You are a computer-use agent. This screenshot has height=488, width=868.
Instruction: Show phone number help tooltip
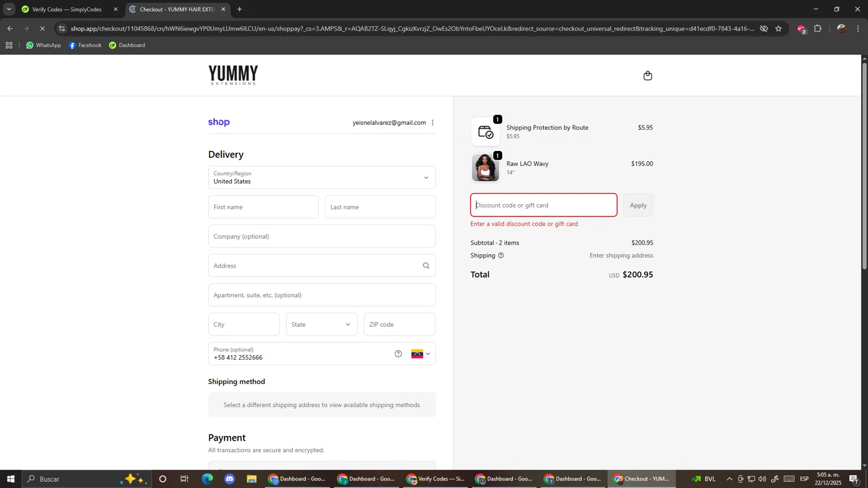pyautogui.click(x=398, y=354)
